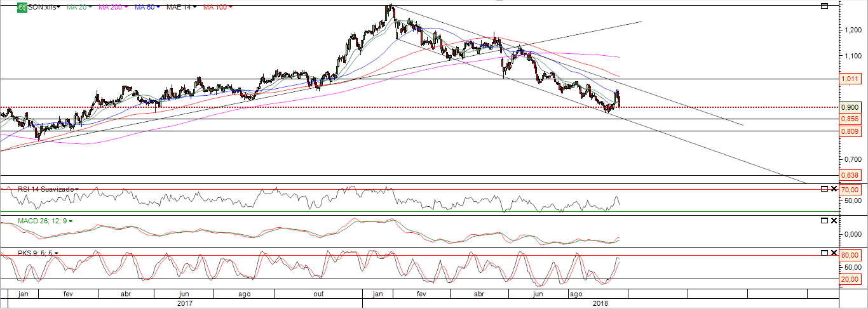This screenshot has height=309, width=868.
Task: Click the 0,856 support level label
Action: click(x=850, y=119)
